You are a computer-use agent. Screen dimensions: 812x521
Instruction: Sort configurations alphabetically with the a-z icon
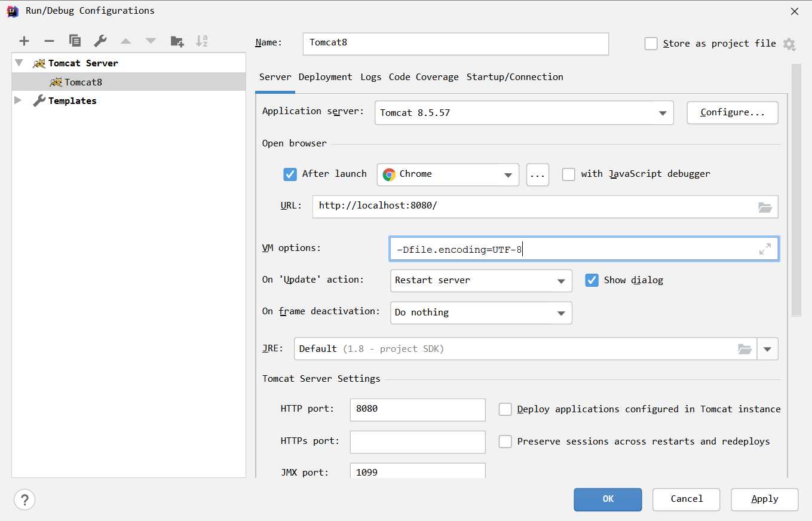click(x=202, y=41)
